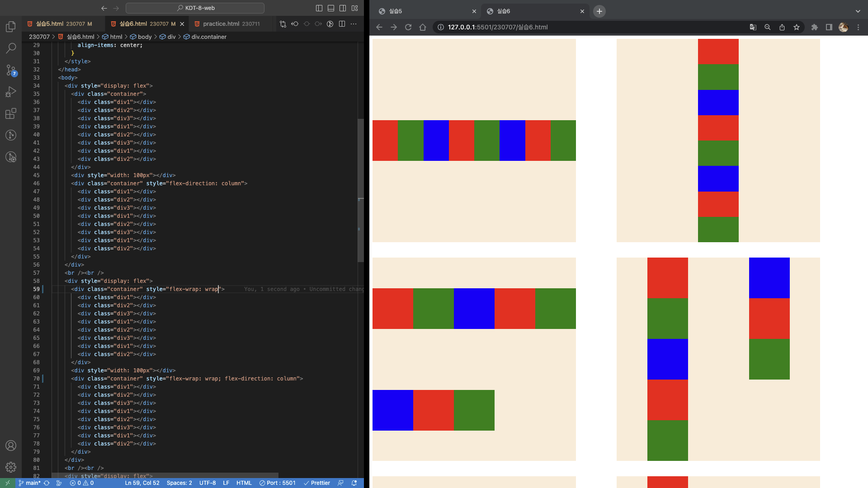Change end of line sequence LF
The height and width of the screenshot is (488, 868).
point(226,483)
